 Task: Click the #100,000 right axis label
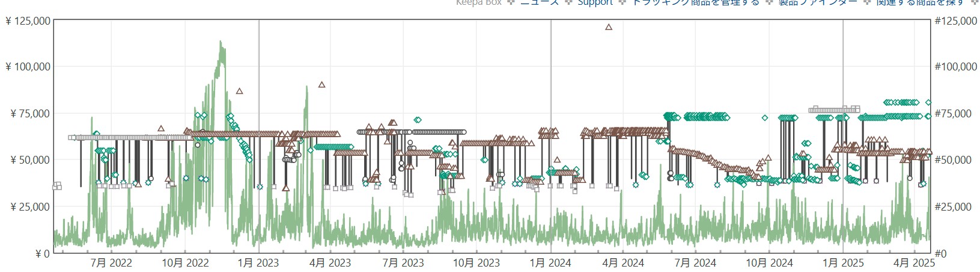click(955, 67)
